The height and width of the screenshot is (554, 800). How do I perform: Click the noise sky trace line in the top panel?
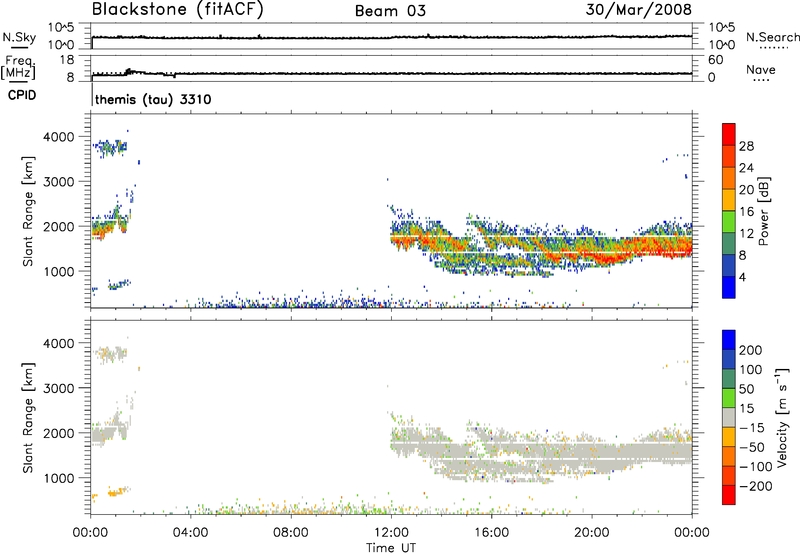click(392, 37)
